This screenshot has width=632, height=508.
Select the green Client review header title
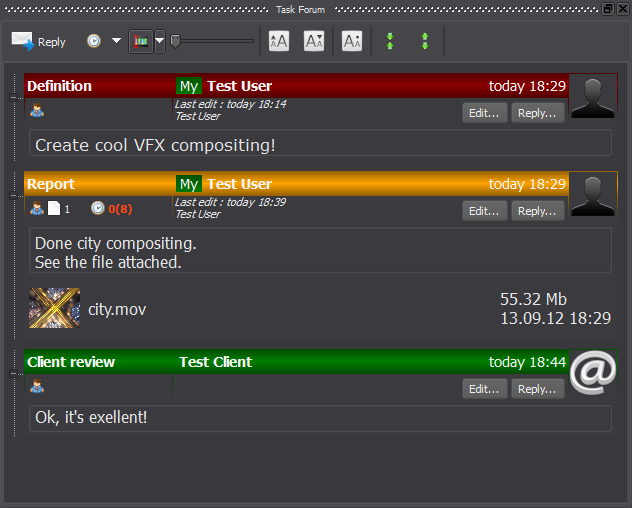click(x=71, y=362)
